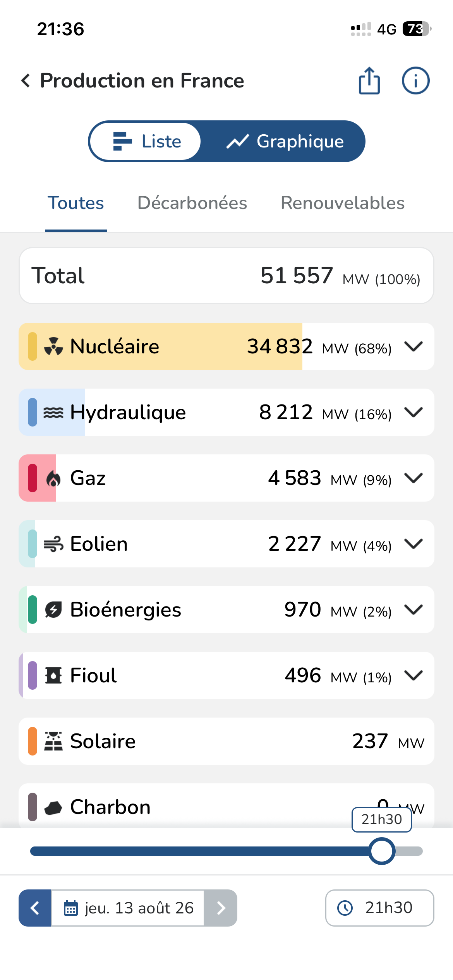Expand the Hydraulique row chevron
Image resolution: width=453 pixels, height=980 pixels.
click(x=414, y=412)
